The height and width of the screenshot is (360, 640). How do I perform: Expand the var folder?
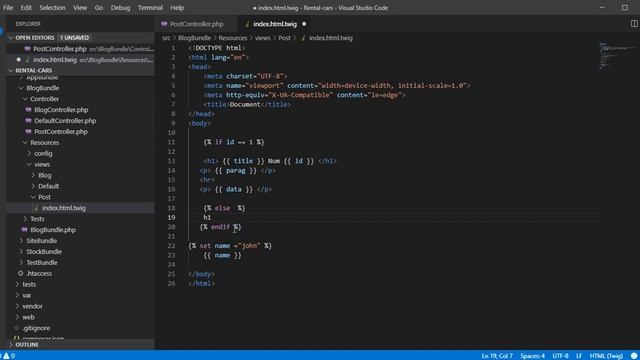click(x=27, y=295)
